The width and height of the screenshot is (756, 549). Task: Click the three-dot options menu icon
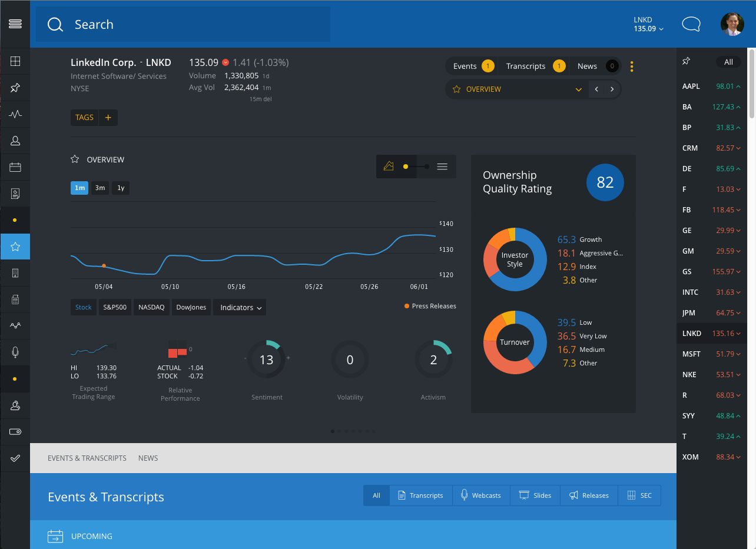click(x=632, y=66)
